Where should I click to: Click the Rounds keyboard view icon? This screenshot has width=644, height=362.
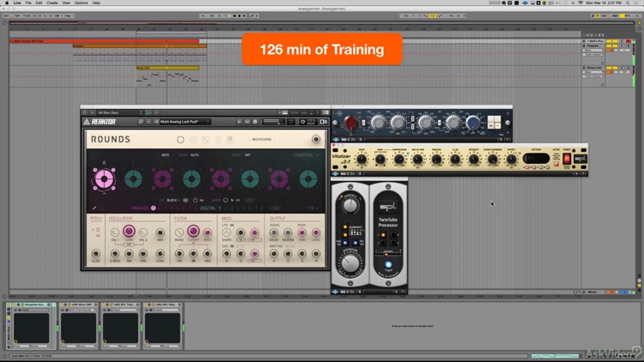pos(230,140)
